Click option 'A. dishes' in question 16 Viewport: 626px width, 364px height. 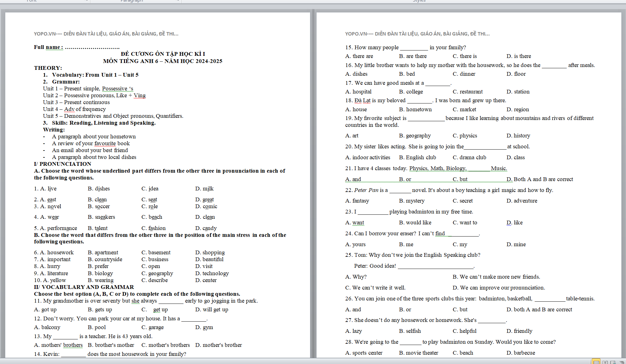pos(356,74)
